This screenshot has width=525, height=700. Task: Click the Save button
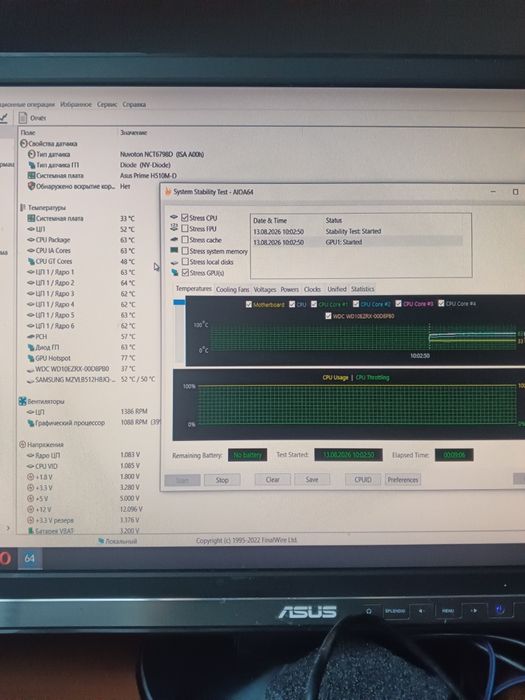coord(312,479)
